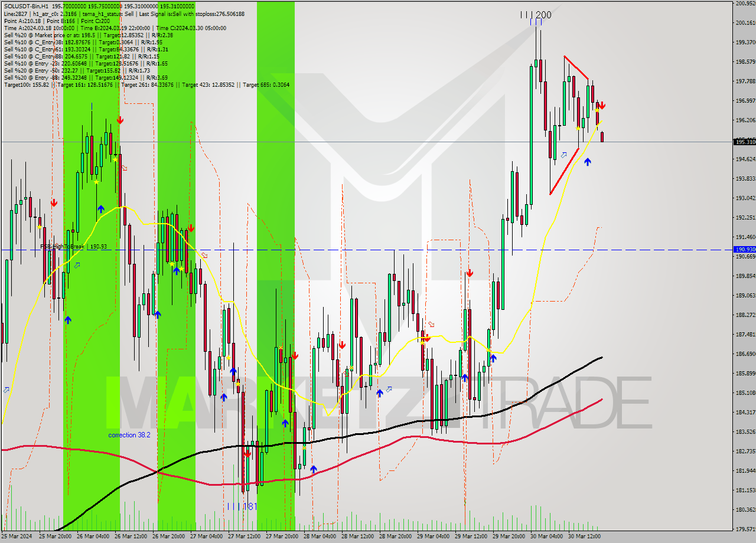The width and height of the screenshot is (756, 543).
Task: Select the 182.735 price axis label
Action: tap(745, 451)
